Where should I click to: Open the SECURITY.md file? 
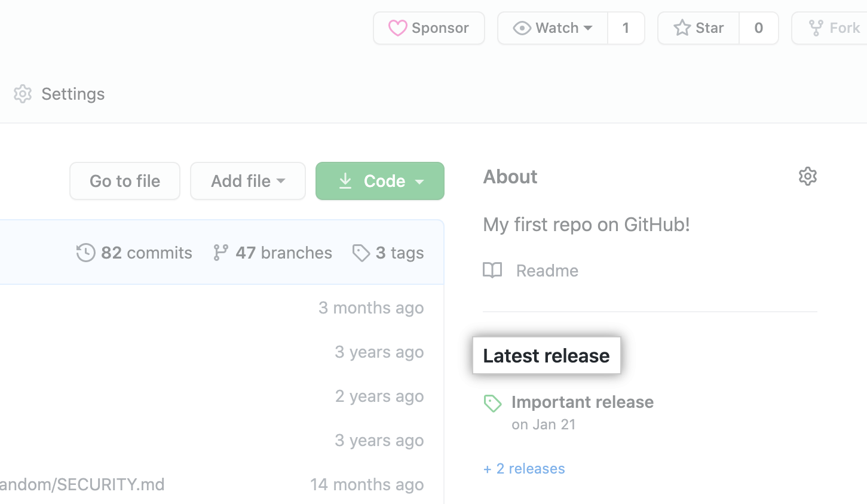click(82, 484)
